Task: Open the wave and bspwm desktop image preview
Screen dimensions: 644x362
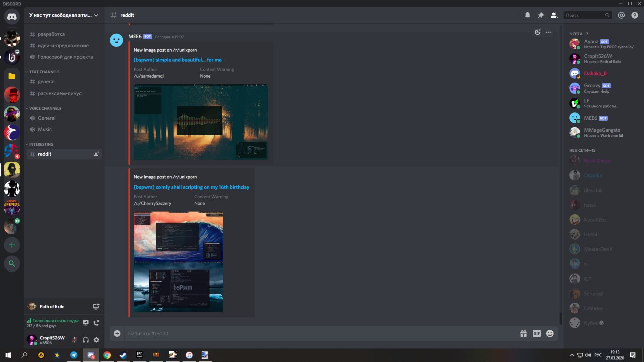Action: point(179,262)
